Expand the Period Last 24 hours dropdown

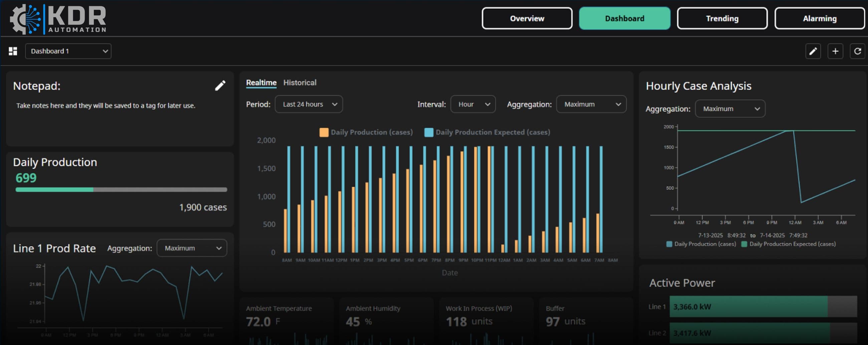309,104
